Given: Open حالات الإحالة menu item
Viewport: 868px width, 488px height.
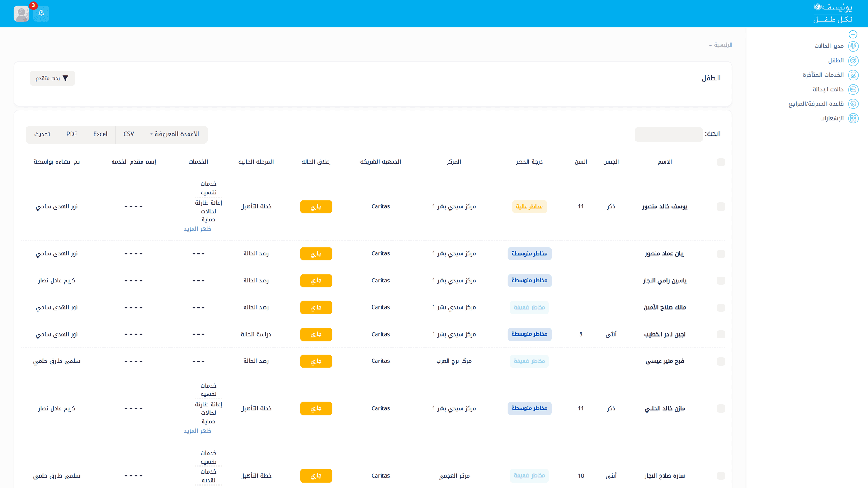Looking at the screenshot, I should (828, 89).
